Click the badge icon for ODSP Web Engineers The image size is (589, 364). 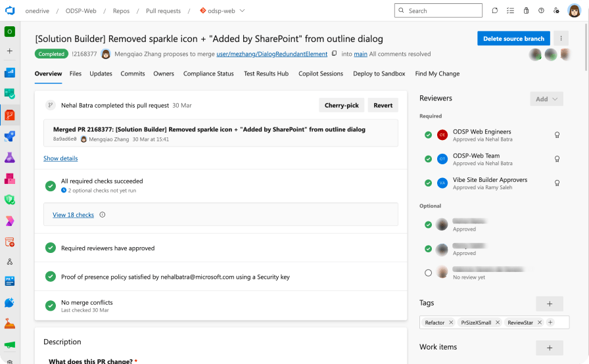click(557, 135)
